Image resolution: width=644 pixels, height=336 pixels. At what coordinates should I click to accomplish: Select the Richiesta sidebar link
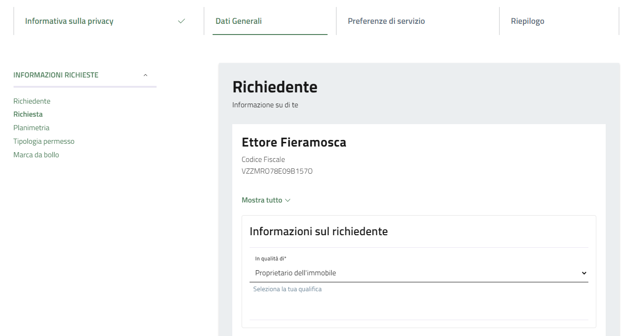click(28, 114)
